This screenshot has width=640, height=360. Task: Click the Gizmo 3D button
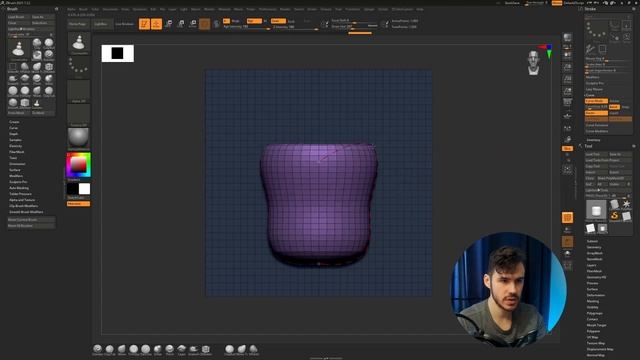point(205,24)
